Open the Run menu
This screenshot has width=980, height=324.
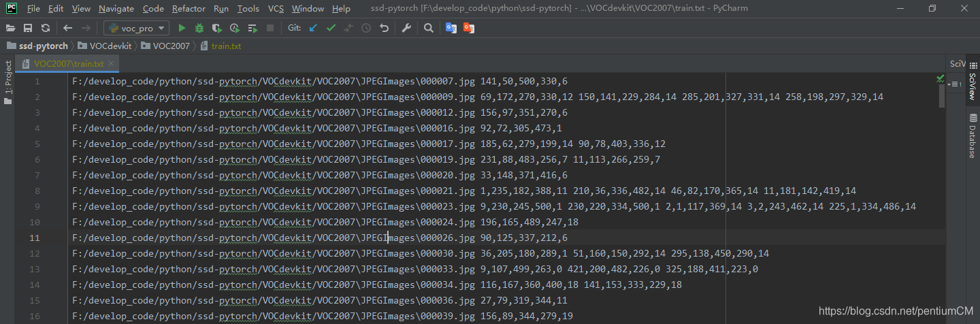point(220,9)
